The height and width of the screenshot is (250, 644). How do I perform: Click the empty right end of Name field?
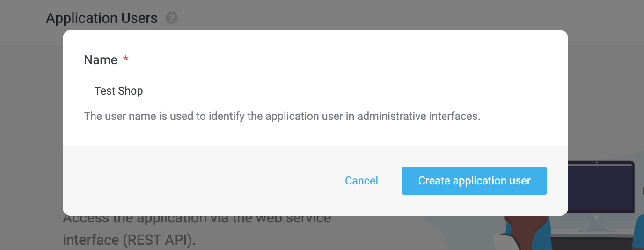click(x=515, y=91)
